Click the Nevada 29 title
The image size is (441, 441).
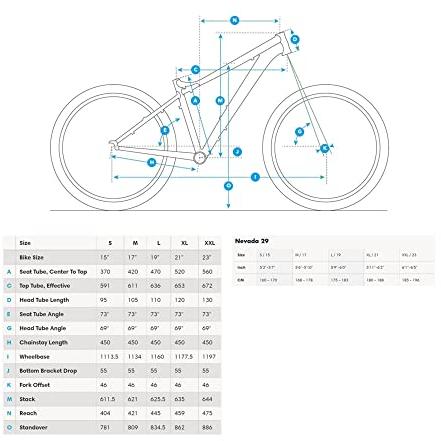pos(252,241)
